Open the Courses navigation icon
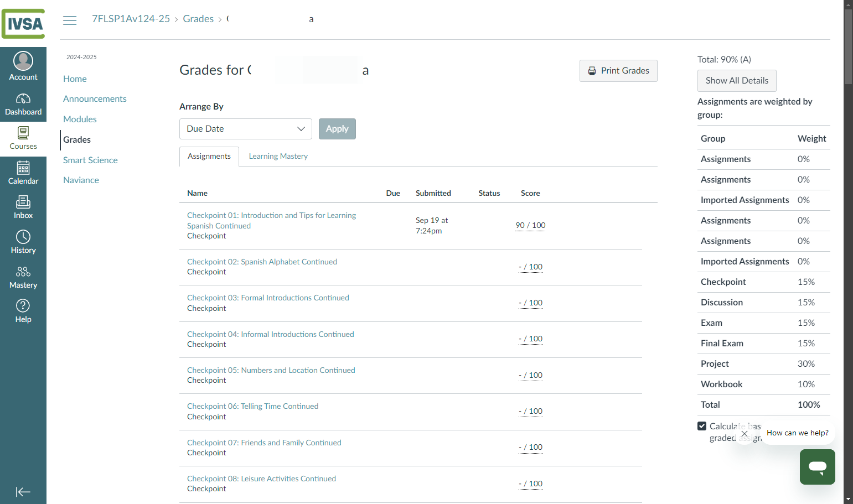Viewport: 853px width, 504px height. click(x=23, y=133)
